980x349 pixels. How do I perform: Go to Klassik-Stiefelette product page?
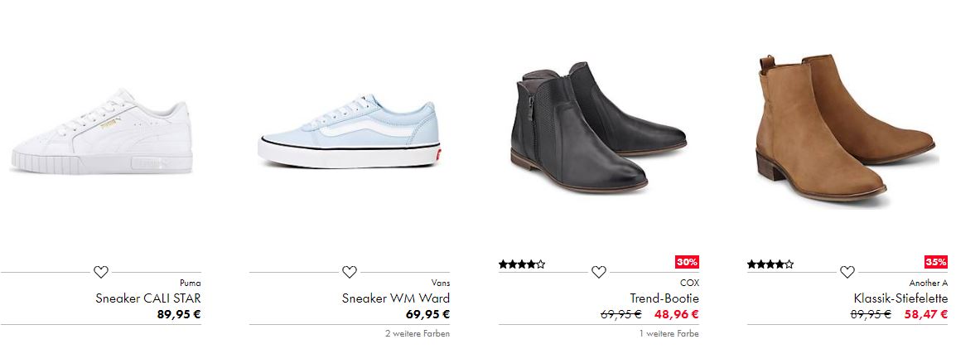click(x=900, y=298)
